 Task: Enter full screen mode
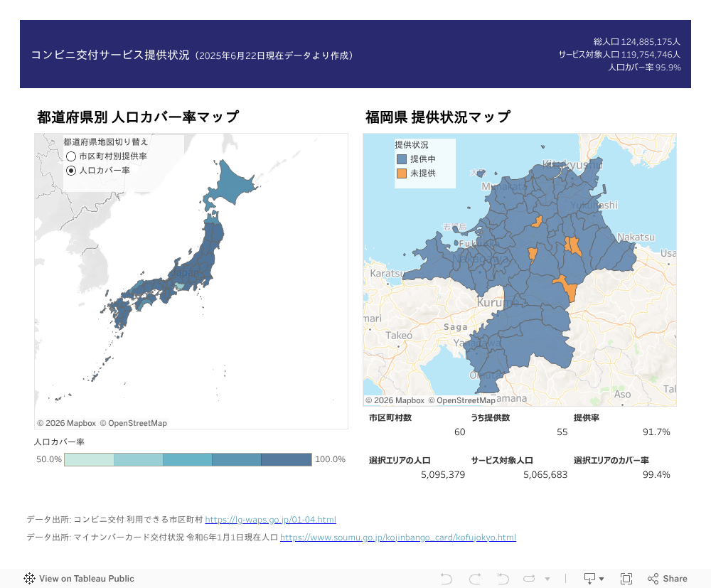coord(626,579)
